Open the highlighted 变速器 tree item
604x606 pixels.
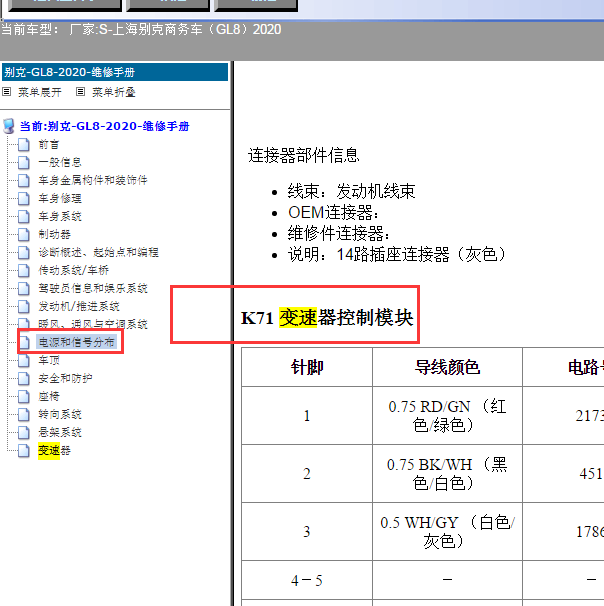tap(54, 450)
